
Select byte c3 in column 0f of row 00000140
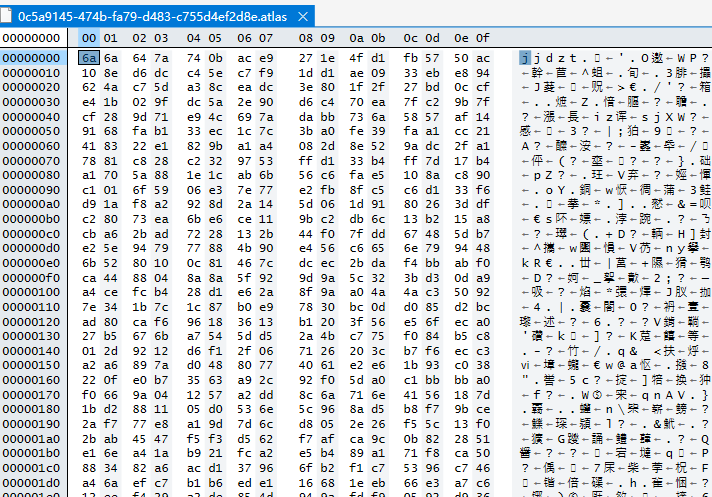pyautogui.click(x=483, y=351)
